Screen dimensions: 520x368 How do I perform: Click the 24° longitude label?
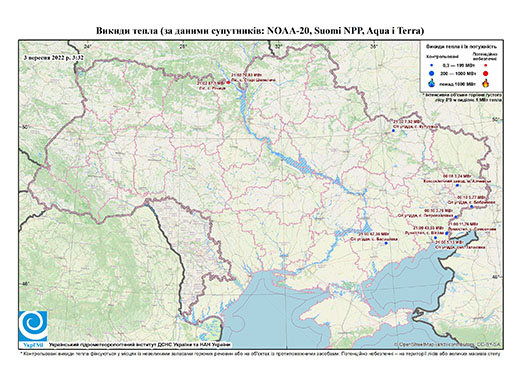tap(87, 46)
